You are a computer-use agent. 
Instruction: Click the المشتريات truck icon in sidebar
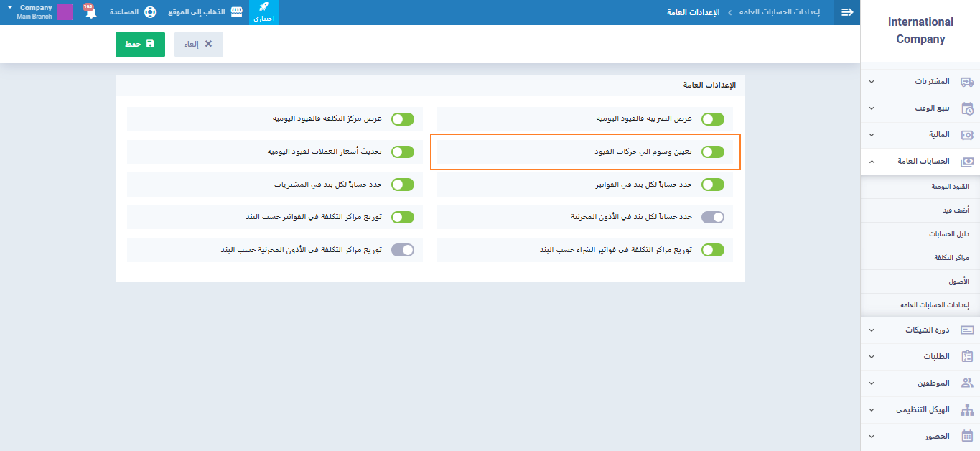967,82
